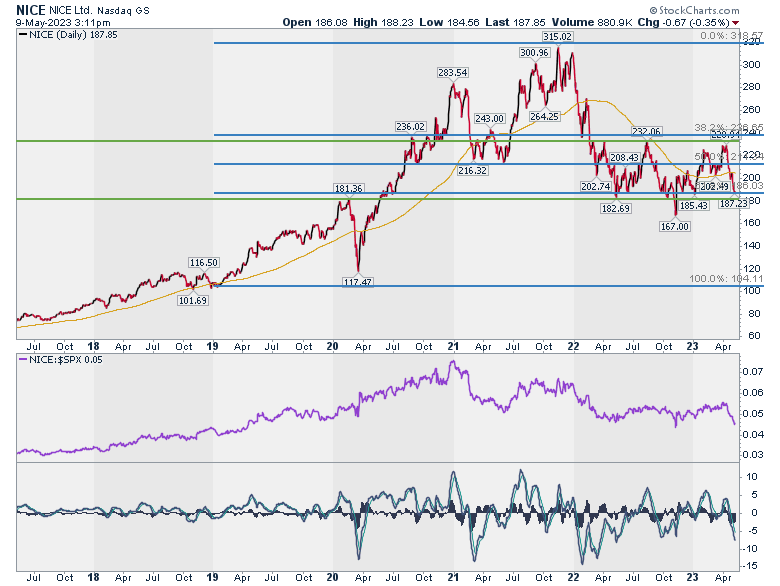Click the '9-May-2023 3:11pm' timestamp
Screen dimensions: 780x586
tap(63, 23)
